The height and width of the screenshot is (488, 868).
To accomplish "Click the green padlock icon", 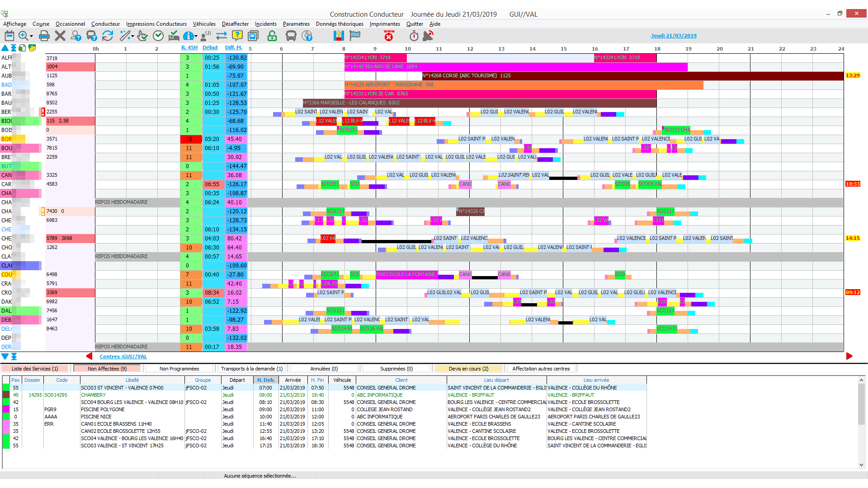I will 272,36.
